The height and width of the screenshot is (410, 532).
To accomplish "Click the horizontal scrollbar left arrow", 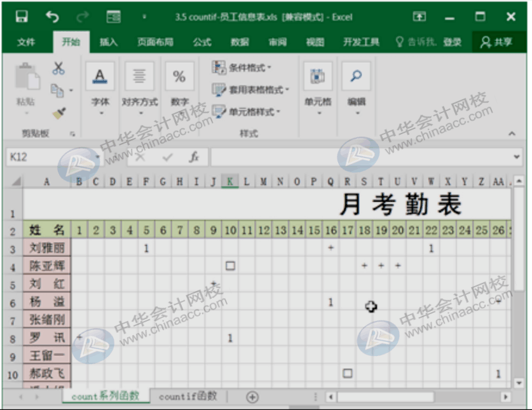I will point(331,397).
